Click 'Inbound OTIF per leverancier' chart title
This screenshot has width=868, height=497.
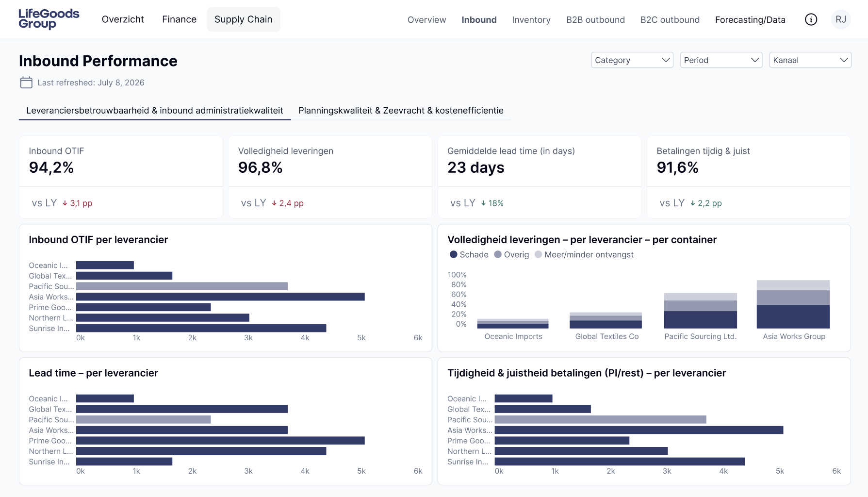point(98,240)
